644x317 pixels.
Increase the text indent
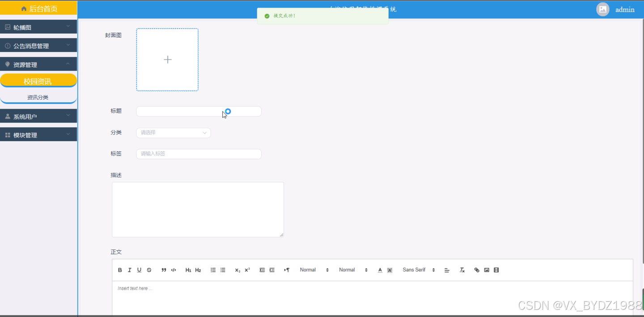[272, 270]
